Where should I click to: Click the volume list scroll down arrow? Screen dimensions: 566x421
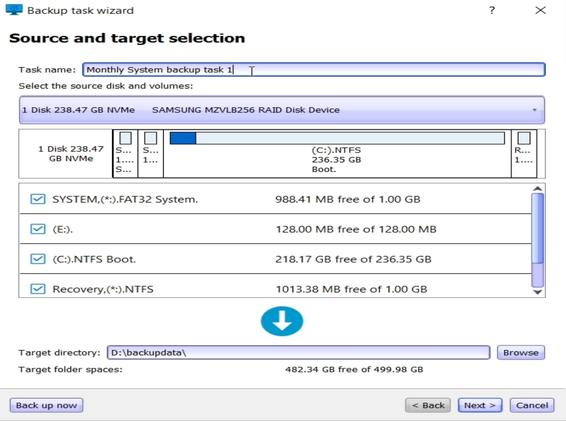537,292
